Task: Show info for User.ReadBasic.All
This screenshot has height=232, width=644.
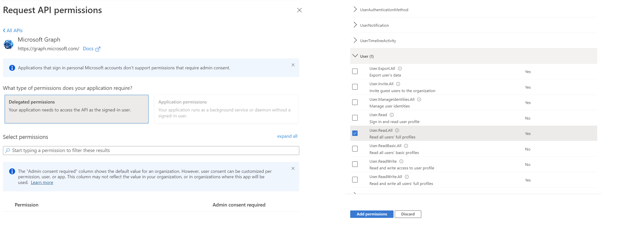Action: [x=406, y=146]
